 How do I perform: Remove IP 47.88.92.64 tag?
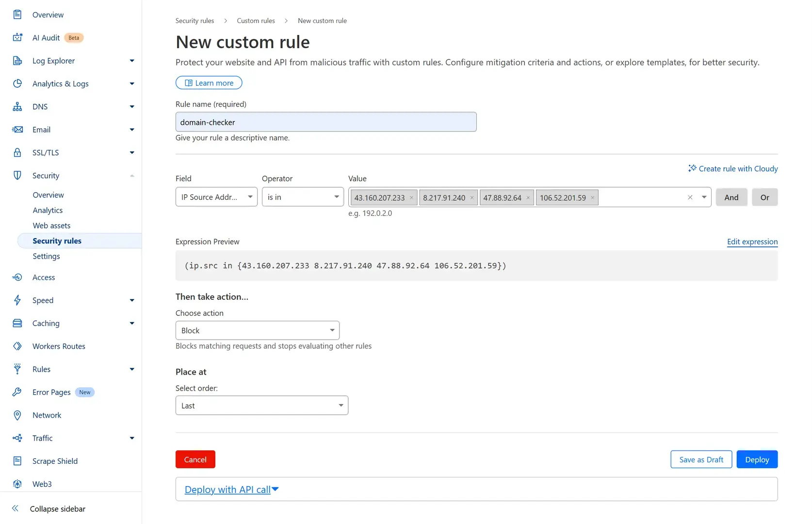tap(528, 198)
